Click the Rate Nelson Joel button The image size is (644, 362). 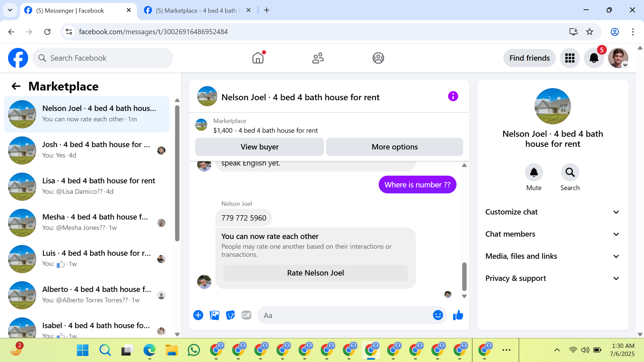[x=315, y=273]
